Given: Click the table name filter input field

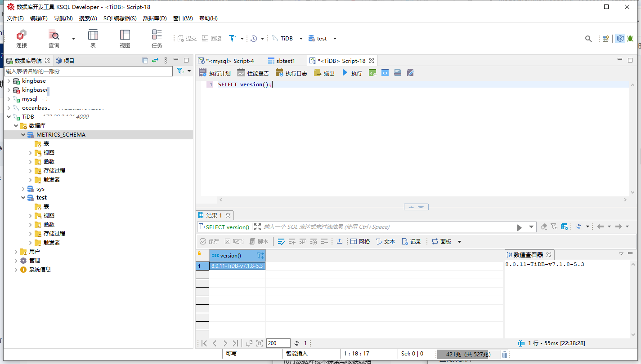Looking at the screenshot, I should coord(88,71).
